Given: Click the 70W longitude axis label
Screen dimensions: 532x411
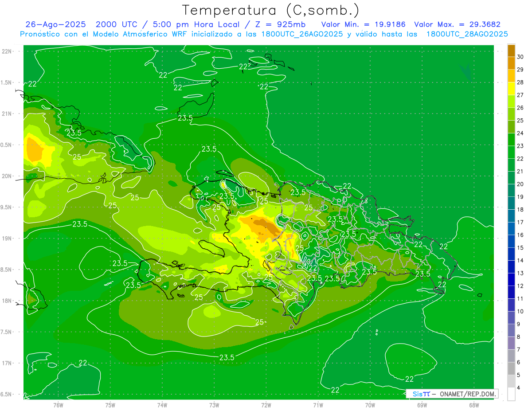Looking at the screenshot, I should tap(370, 405).
